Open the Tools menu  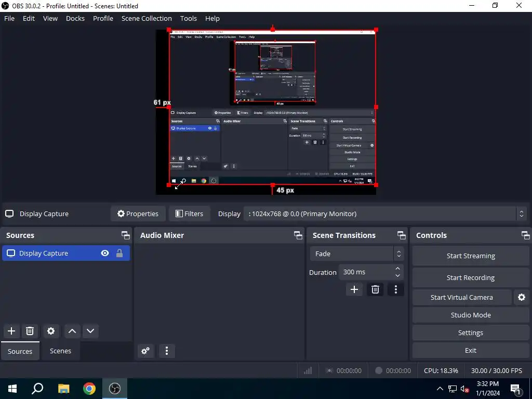188,18
